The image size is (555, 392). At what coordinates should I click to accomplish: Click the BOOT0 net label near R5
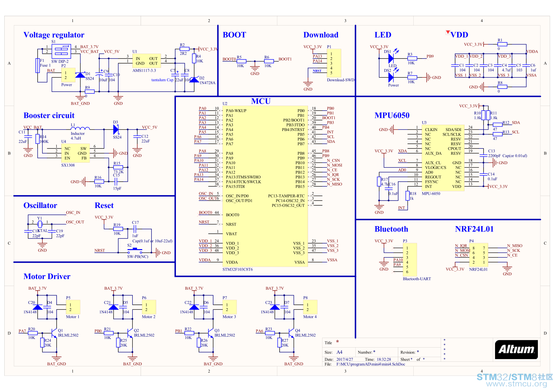[x=229, y=59]
